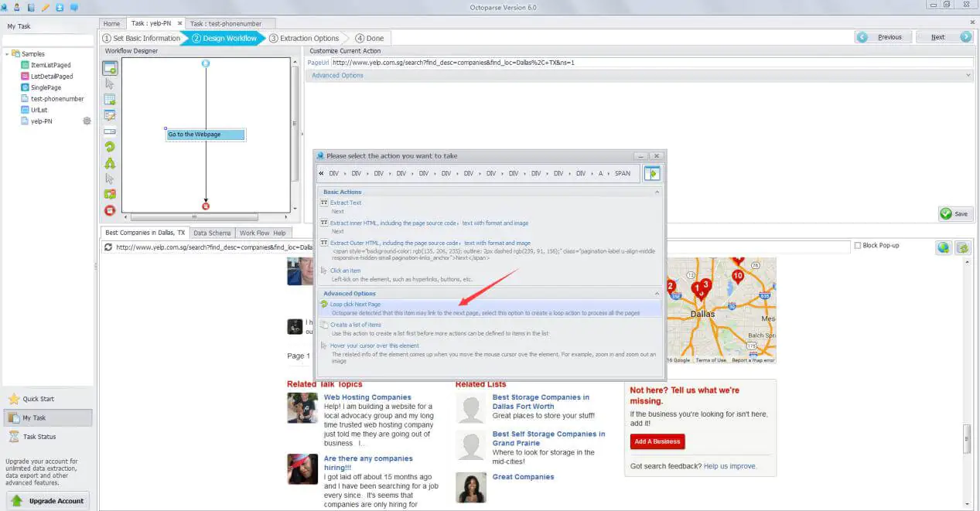
Task: Expand the Advanced Options bar under PageUrl
Action: [639, 75]
